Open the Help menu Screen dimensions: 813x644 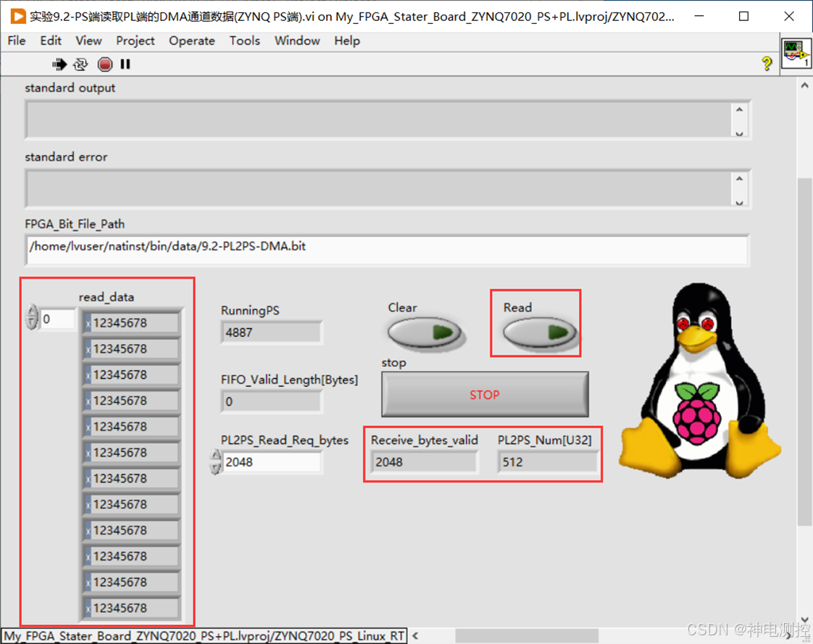347,41
